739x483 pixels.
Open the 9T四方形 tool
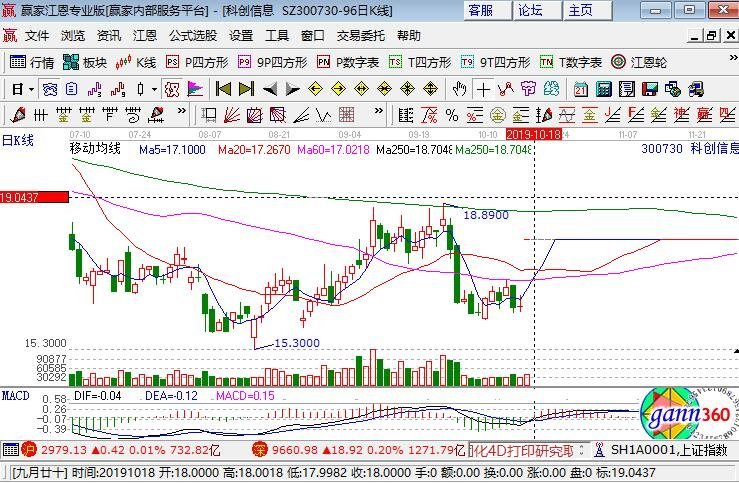click(495, 62)
